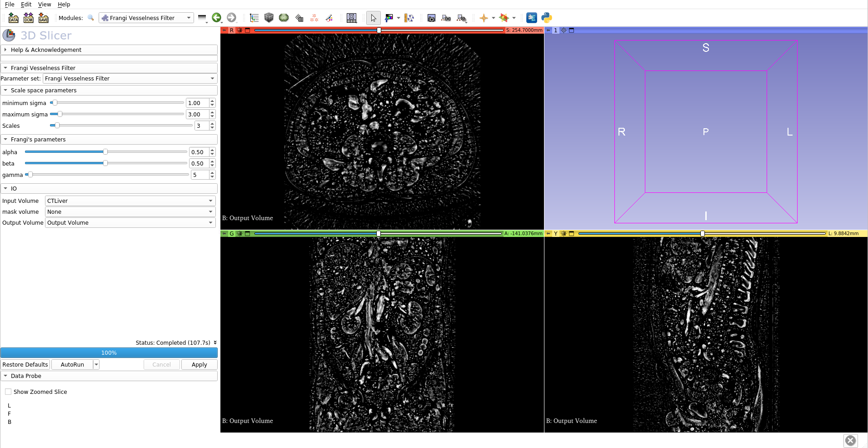868x448 pixels.
Task: Enable the Show Zoomed Slice checkbox
Action: [x=8, y=392]
